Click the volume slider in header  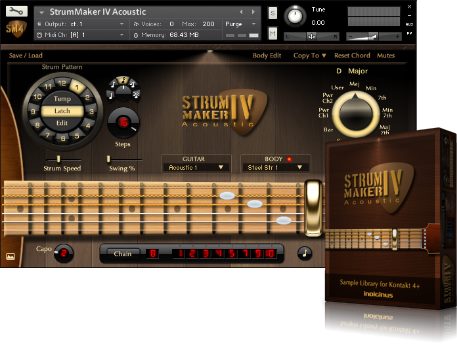[373, 36]
